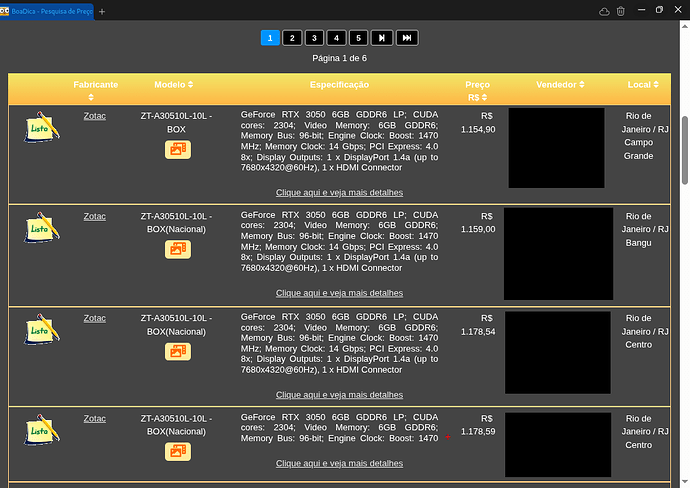Sort table by Local column

pos(643,84)
